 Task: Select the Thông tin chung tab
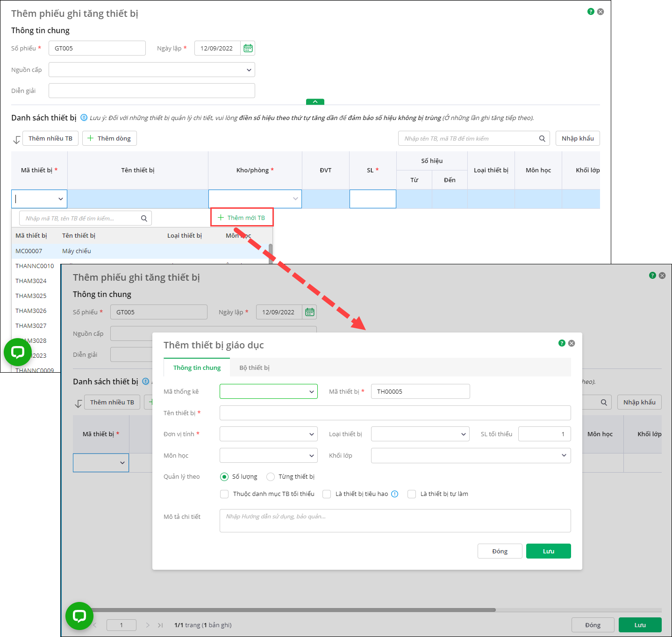(197, 368)
